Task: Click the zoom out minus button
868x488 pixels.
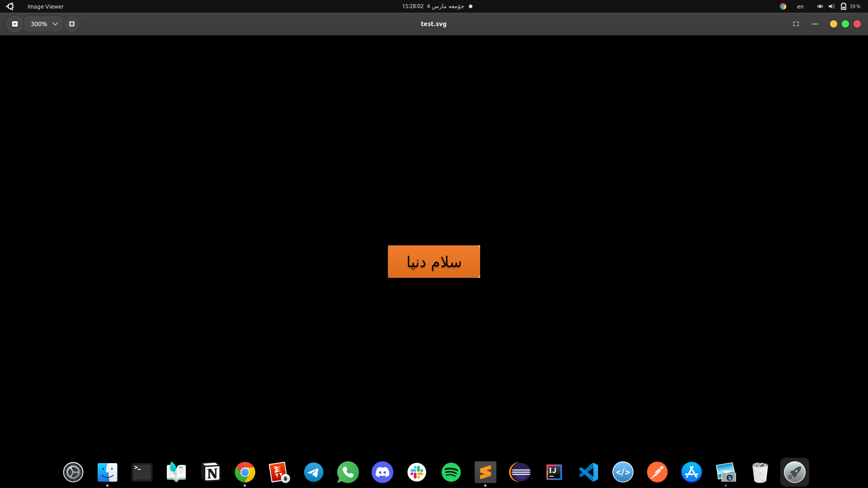Action: (15, 24)
